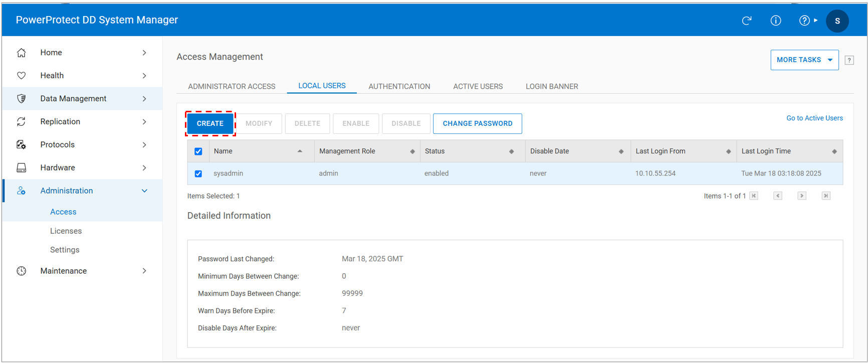Follow the Go to Active Users link
The width and height of the screenshot is (868, 363).
(x=814, y=118)
